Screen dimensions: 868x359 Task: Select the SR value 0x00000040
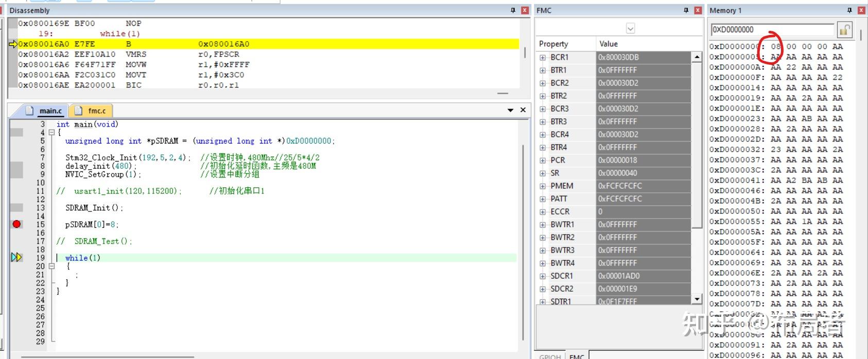(x=644, y=173)
